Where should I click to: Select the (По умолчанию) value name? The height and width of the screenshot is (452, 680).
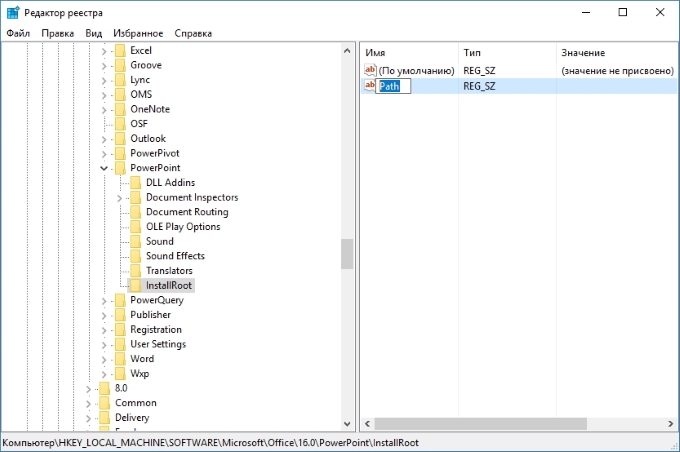coord(416,71)
